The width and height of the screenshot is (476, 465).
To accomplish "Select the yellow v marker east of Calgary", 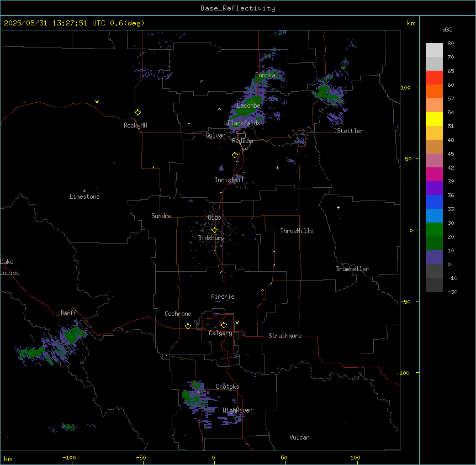I will 237,323.
